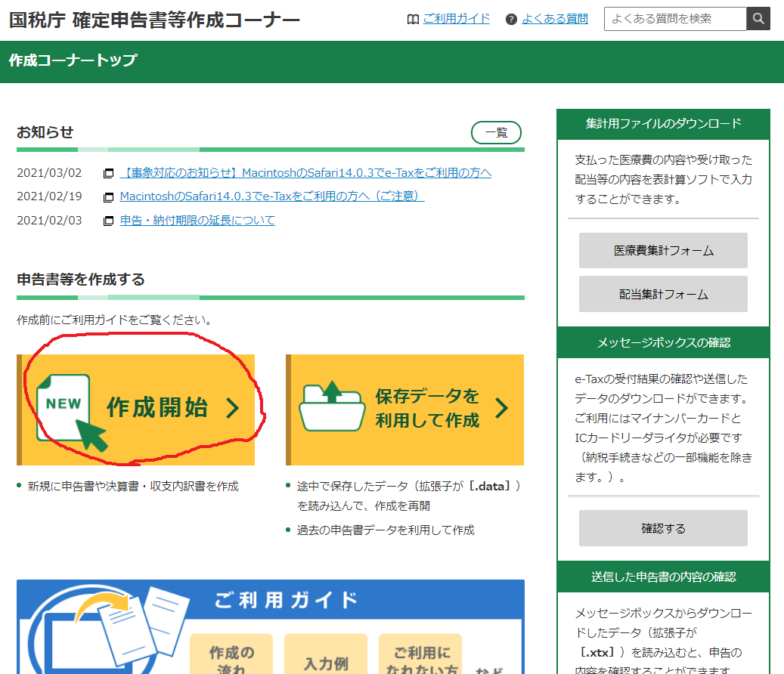Click the folder upload icon on 保存データを利用して作成

(332, 407)
